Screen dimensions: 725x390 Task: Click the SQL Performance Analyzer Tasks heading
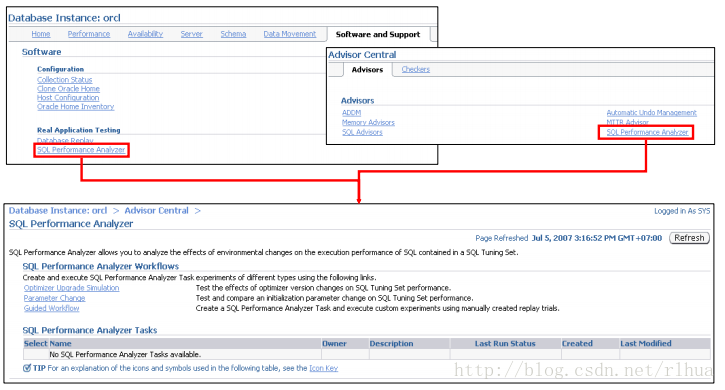[x=90, y=330]
